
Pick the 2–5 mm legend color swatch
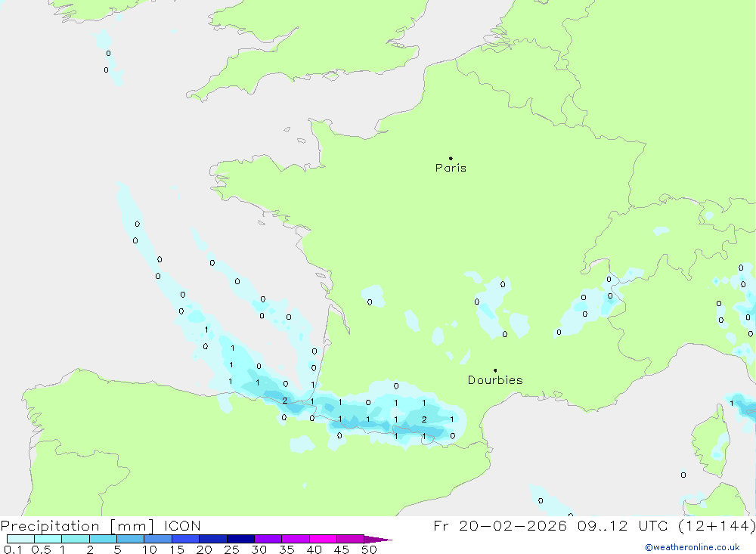(x=103, y=539)
